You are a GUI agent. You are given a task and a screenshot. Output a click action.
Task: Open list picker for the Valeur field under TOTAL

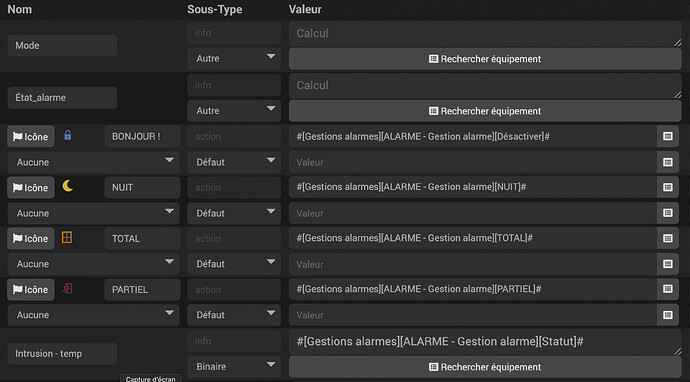(668, 264)
